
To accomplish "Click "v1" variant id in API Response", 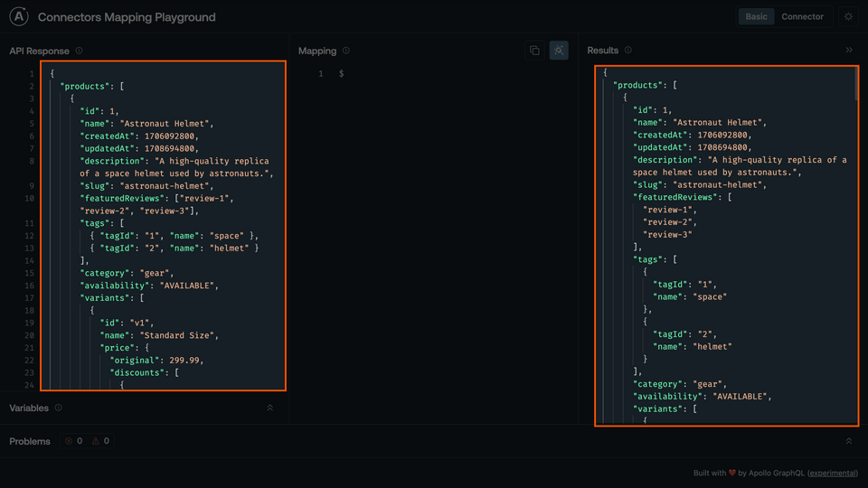I will (x=139, y=324).
